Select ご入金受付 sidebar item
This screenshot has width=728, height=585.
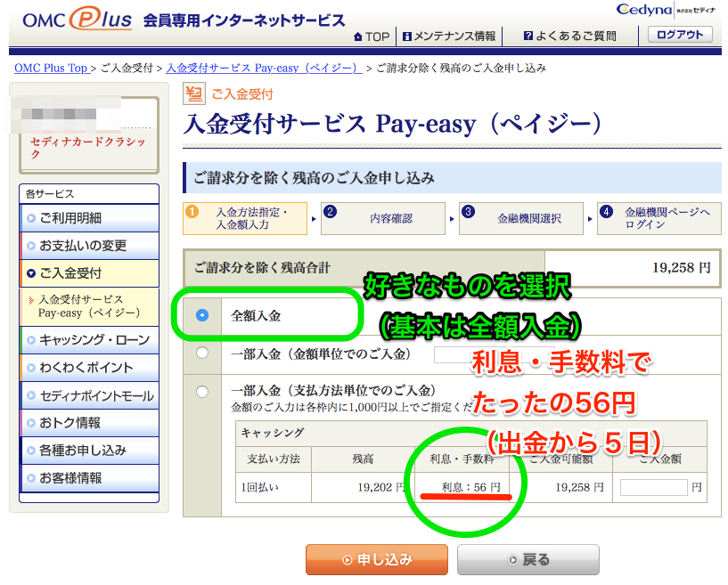point(90,273)
